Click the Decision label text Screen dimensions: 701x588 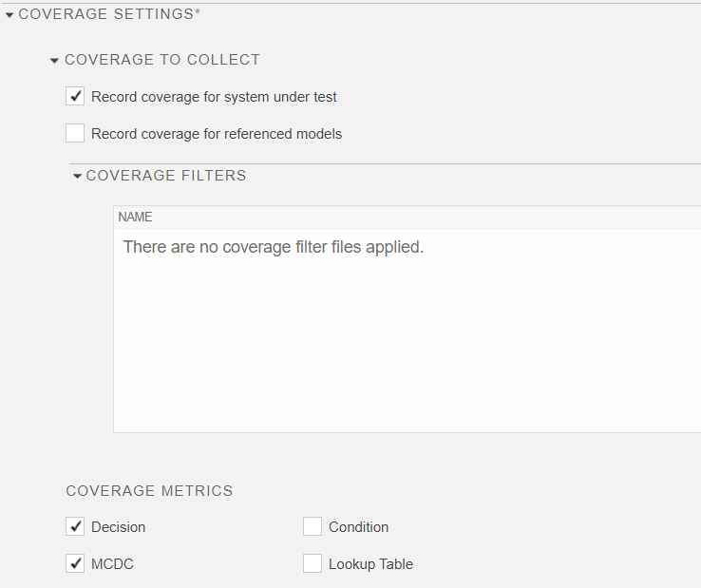click(x=118, y=527)
